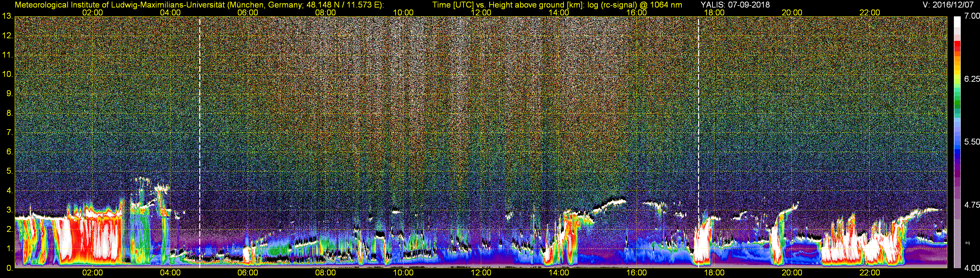The image size is (980, 278).
Task: Click the small 'eq' label by the color scale
Action: click(x=968, y=243)
